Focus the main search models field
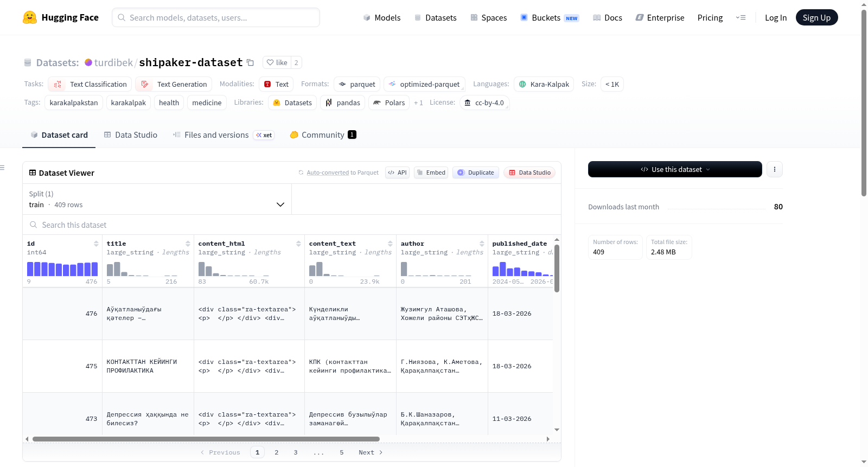This screenshot has width=868, height=467. click(x=216, y=17)
